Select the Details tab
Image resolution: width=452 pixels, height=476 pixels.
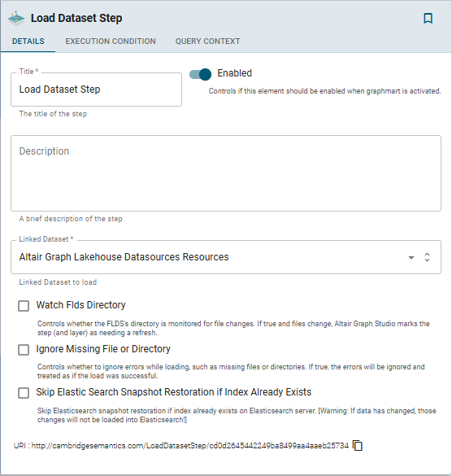click(28, 41)
